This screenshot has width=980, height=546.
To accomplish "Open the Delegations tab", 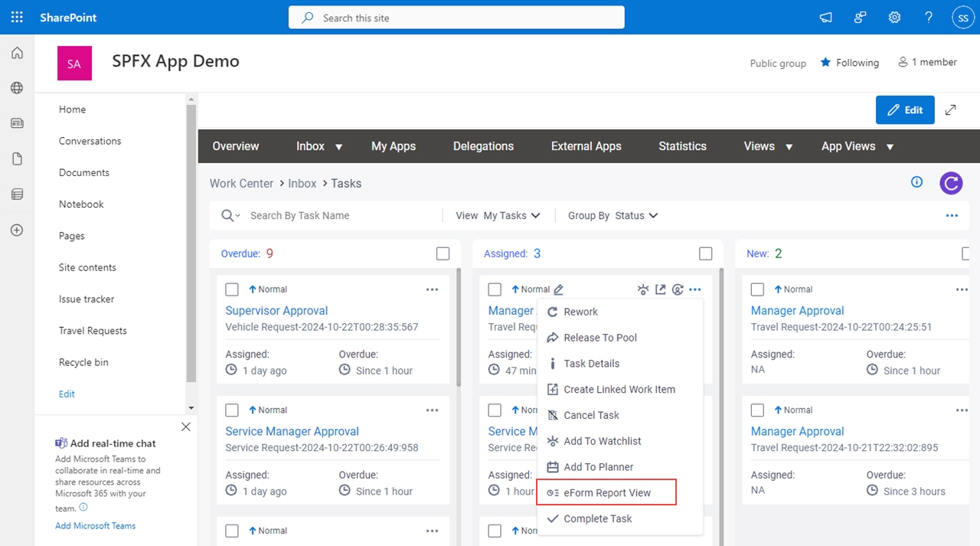I will click(483, 146).
